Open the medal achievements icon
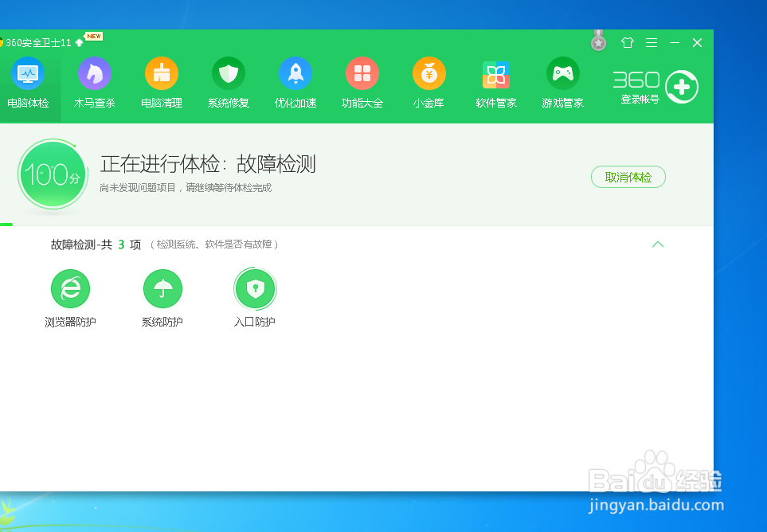 click(598, 41)
